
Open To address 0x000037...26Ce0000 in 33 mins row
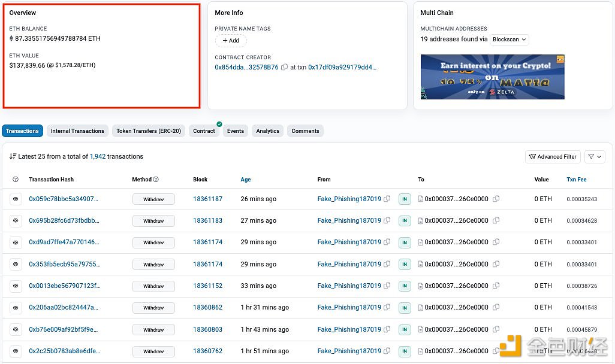tap(457, 286)
